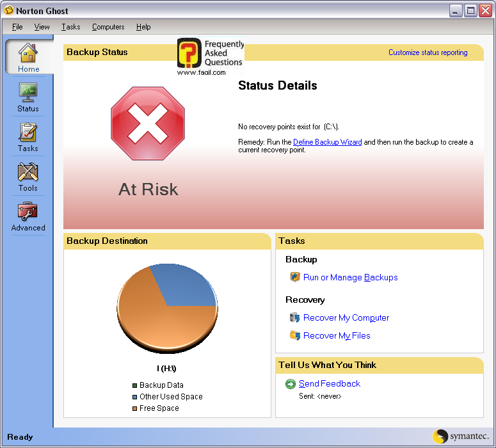Screen dimensions: 496x448
Task: Open the Help menu
Action: pyautogui.click(x=143, y=27)
